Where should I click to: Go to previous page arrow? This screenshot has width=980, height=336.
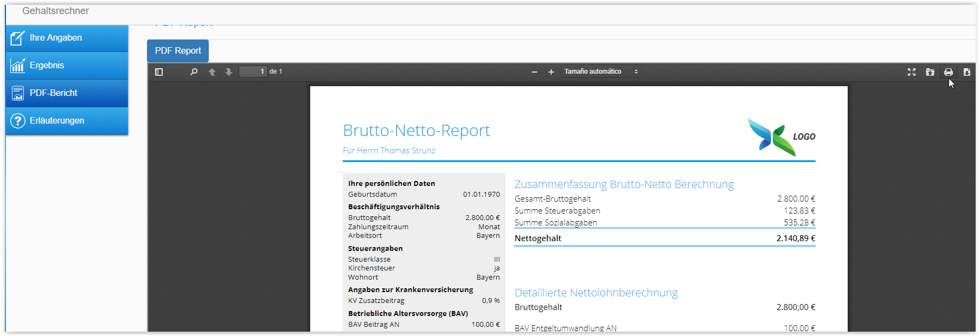click(212, 72)
